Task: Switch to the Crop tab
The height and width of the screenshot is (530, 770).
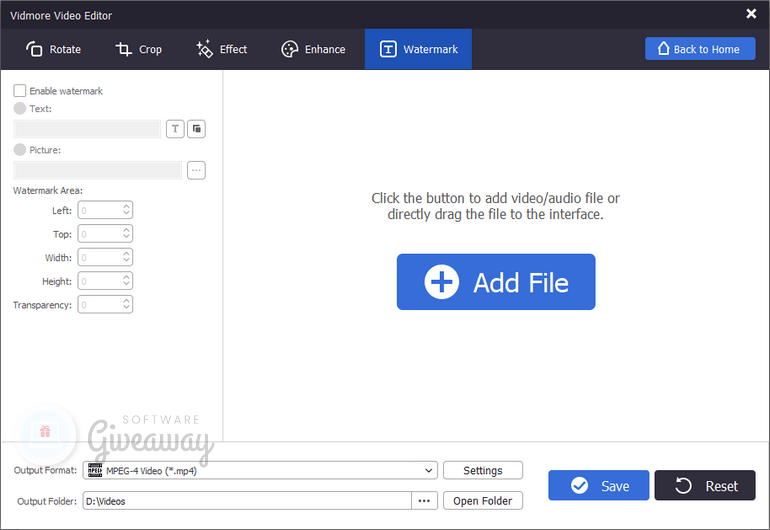Action: [x=138, y=49]
